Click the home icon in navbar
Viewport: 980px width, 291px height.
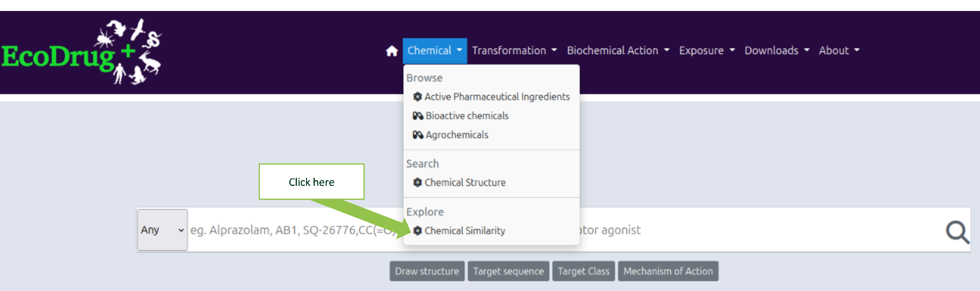pyautogui.click(x=392, y=51)
